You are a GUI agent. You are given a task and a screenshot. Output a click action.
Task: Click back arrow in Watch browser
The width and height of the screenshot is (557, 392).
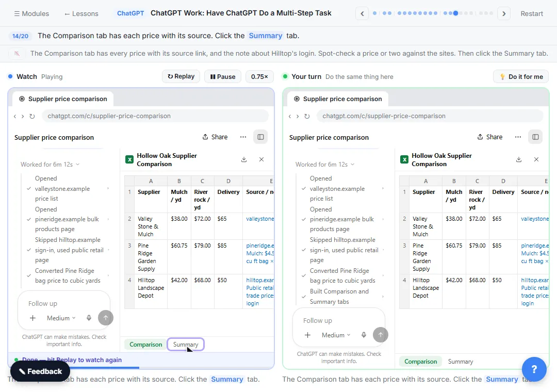tap(15, 116)
